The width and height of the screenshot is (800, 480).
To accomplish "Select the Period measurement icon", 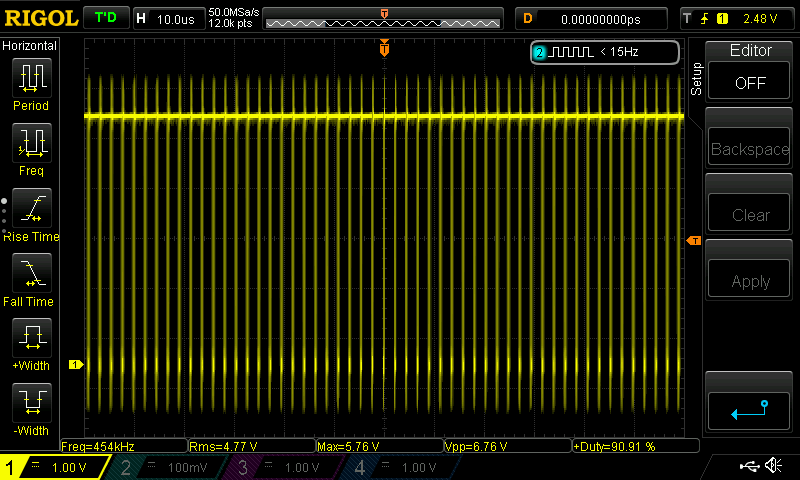I will (32, 78).
